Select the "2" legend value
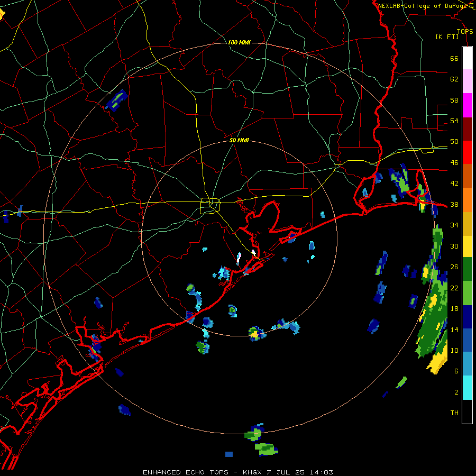Screen dimensions: 476x476 coord(456,392)
